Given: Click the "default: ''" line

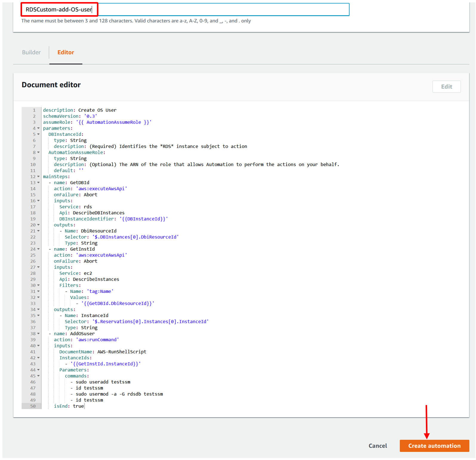Looking at the screenshot, I should [69, 170].
